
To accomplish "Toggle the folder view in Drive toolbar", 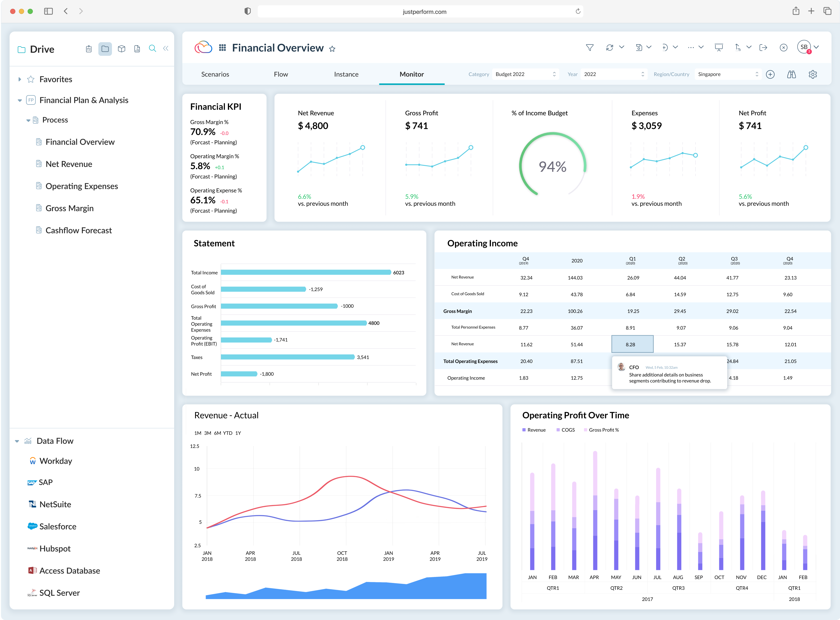I will [105, 49].
